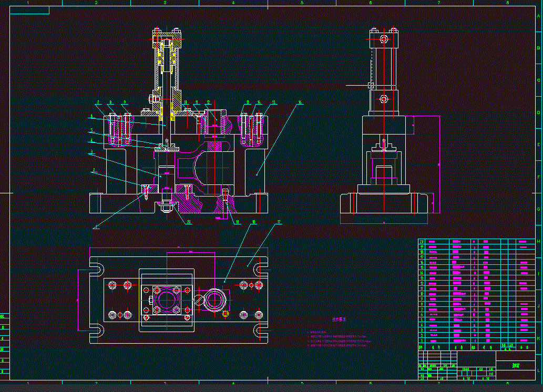Pick part balloon number 6 in section view
Viewport: 543px width, 392px height.
(x=92, y=116)
